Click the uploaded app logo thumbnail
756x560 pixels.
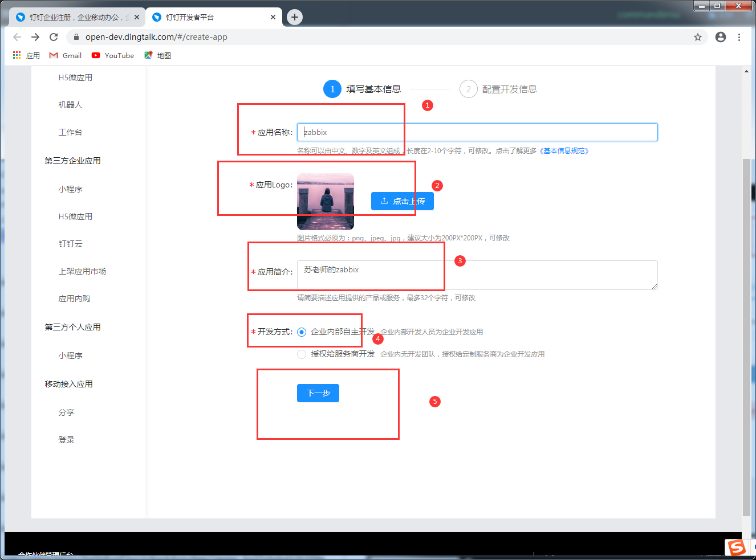(326, 202)
